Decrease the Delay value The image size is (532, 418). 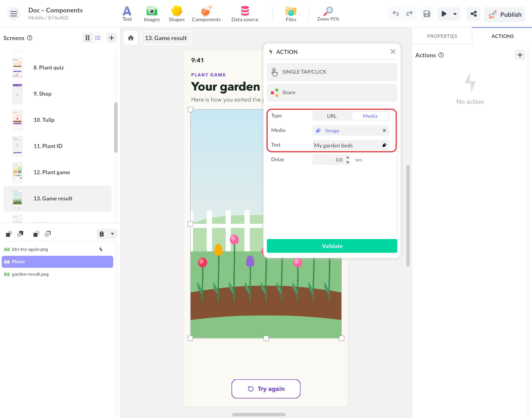tap(348, 162)
